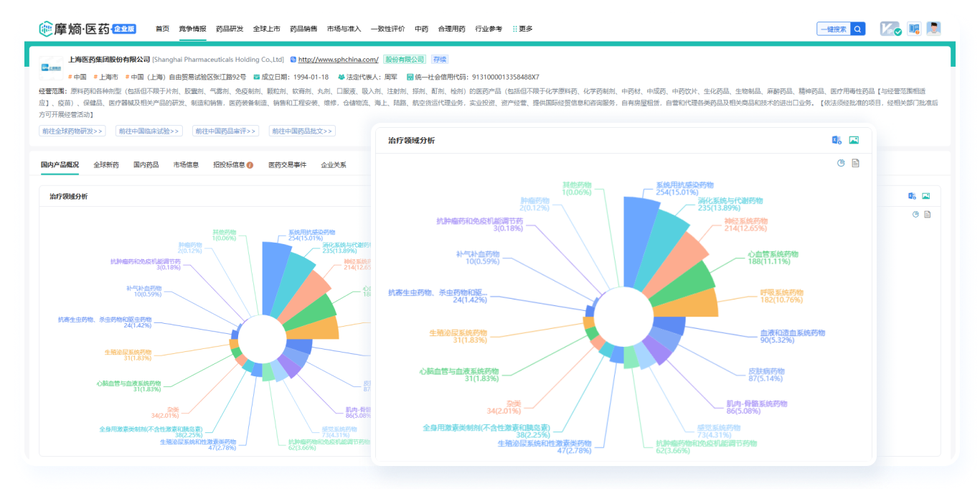The height and width of the screenshot is (489, 980).
Task: Click the grid icon next to 更多
Action: point(515,29)
